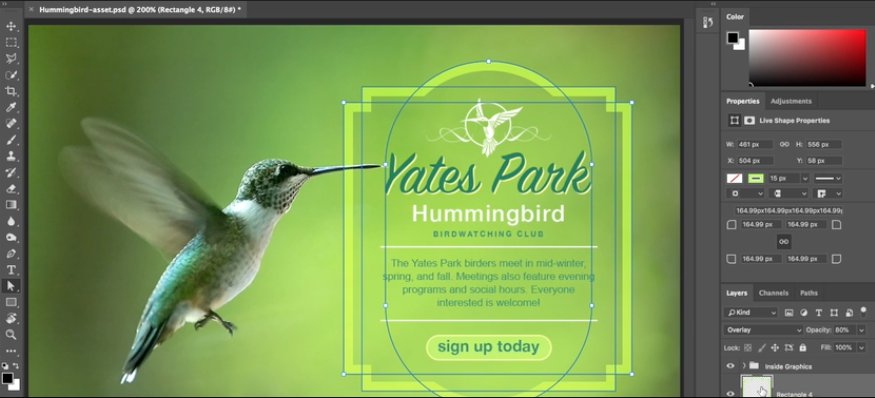Select the Rectangle shape tool
The image size is (875, 398).
11,302
